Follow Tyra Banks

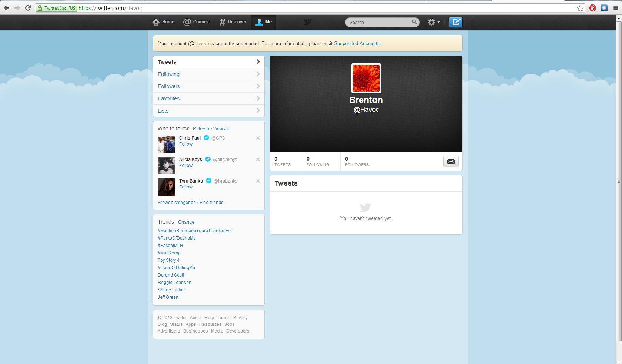pos(186,187)
